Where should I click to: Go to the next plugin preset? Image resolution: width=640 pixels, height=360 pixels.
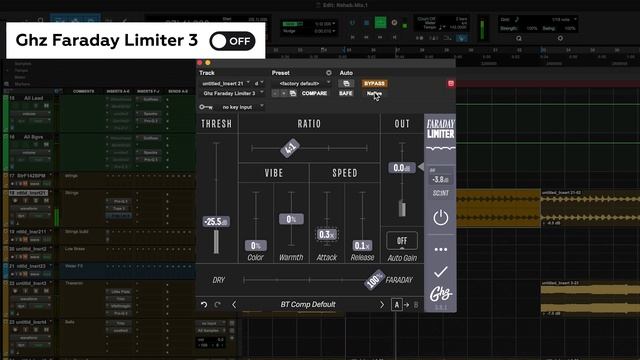pyautogui.click(x=382, y=304)
